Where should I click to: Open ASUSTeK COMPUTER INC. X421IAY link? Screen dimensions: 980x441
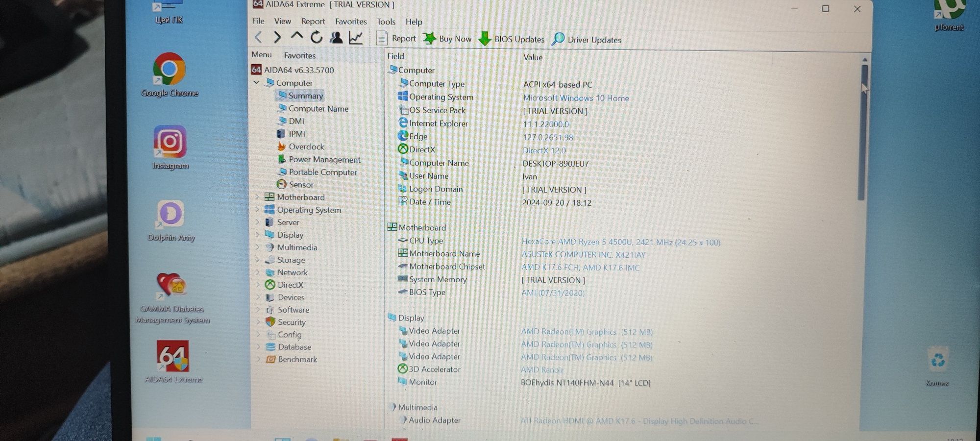[583, 255]
